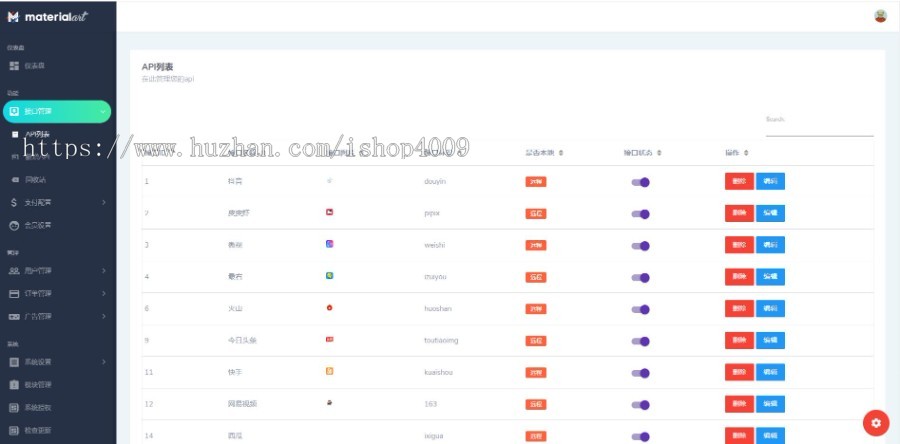Click the 163 row app icon
Image resolution: width=900 pixels, height=444 pixels.
point(329,403)
